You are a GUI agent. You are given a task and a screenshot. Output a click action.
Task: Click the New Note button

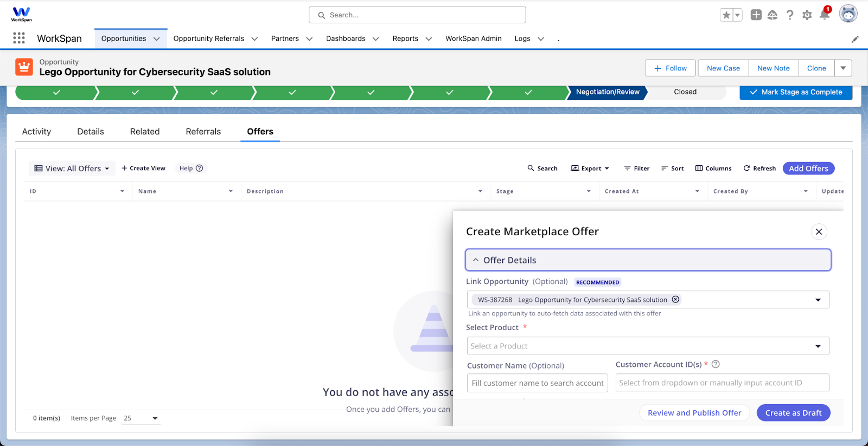[774, 68]
